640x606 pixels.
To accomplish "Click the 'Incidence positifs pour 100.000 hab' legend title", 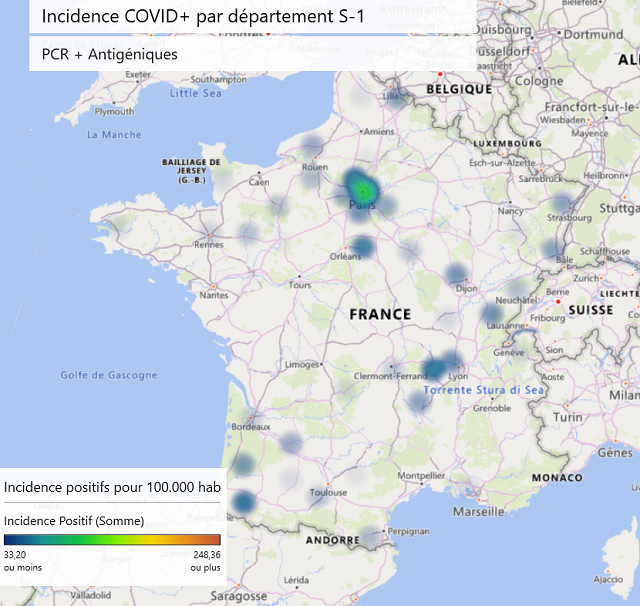I will point(113,486).
